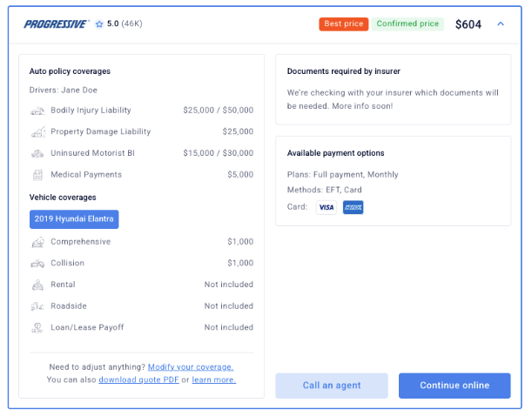This screenshot has width=532, height=416.
Task: Open the learn more link
Action: tap(213, 380)
